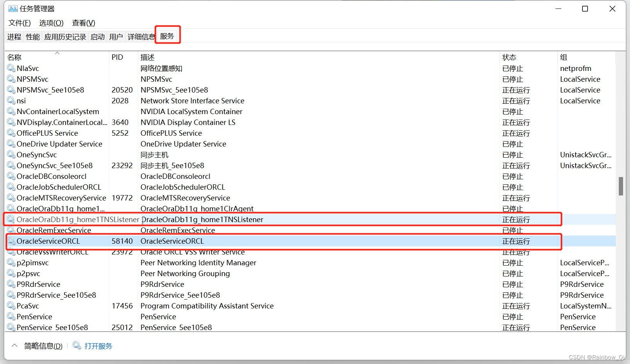Click the OneDrive Updater Service icon
Image resolution: width=630 pixels, height=364 pixels.
[x=11, y=144]
